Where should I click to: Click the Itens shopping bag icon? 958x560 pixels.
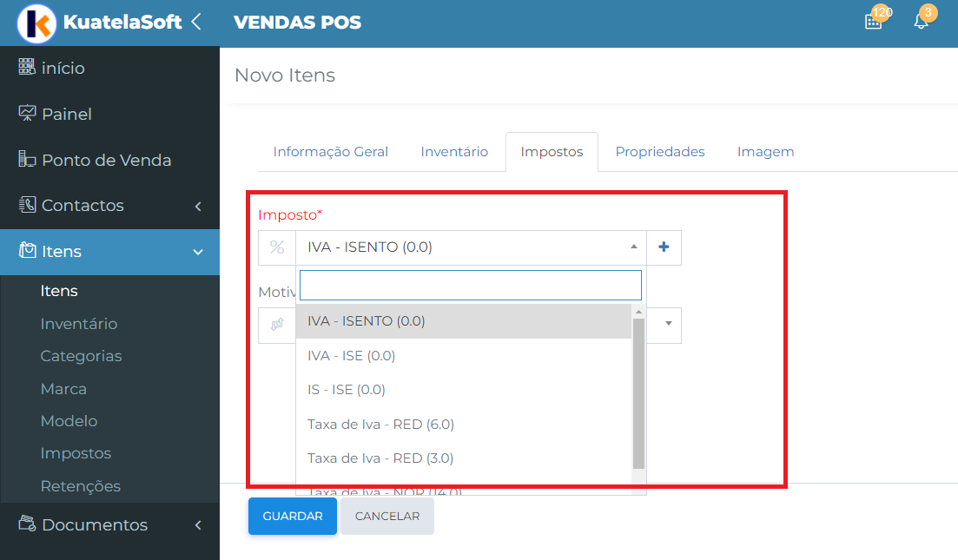[27, 250]
